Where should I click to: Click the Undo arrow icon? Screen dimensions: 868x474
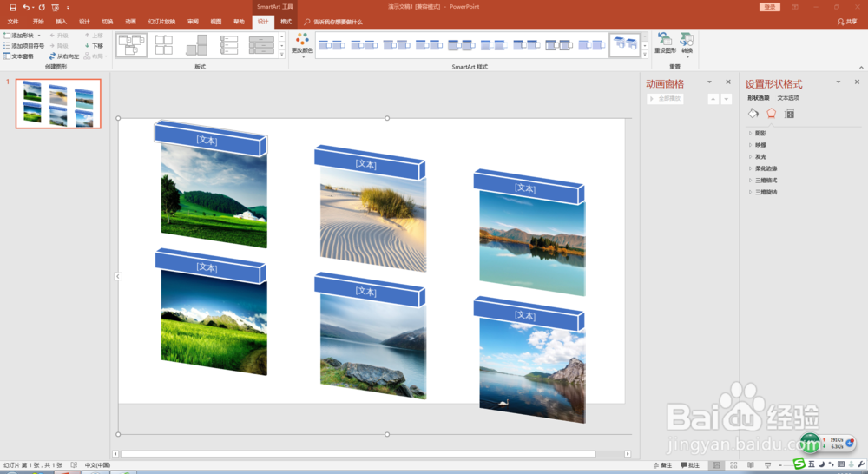26,7
